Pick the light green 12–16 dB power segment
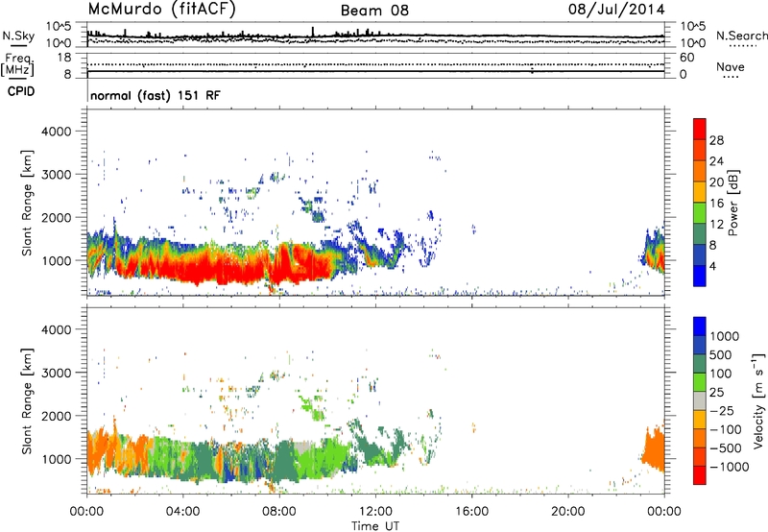The image size is (768, 532). pos(700,213)
